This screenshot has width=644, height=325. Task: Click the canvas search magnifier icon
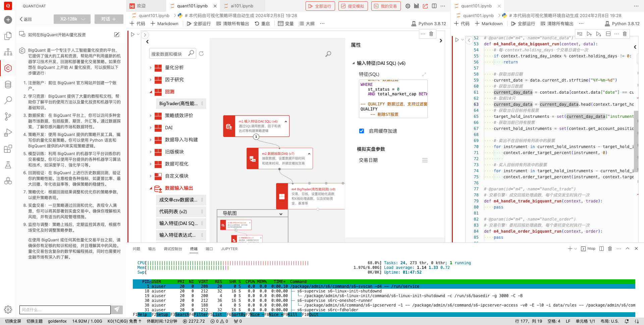(328, 54)
